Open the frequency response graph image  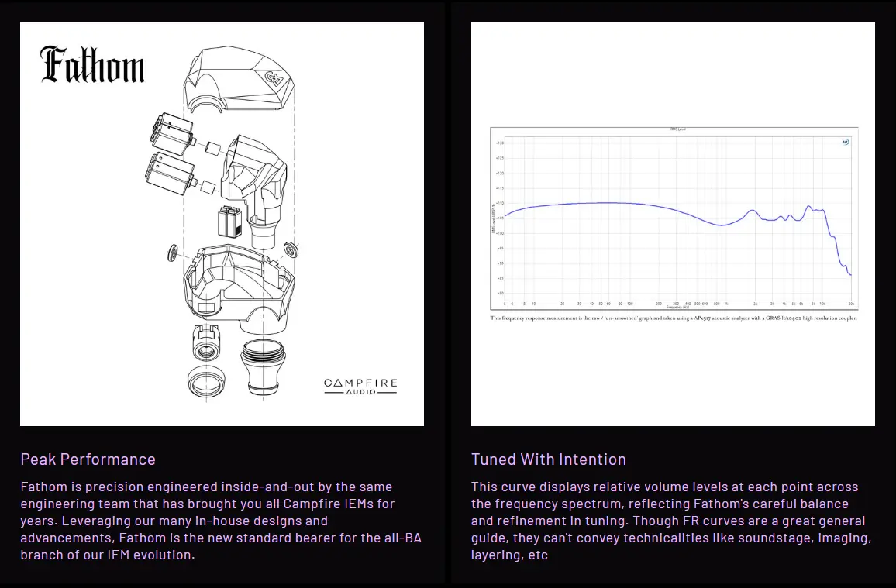click(x=673, y=224)
